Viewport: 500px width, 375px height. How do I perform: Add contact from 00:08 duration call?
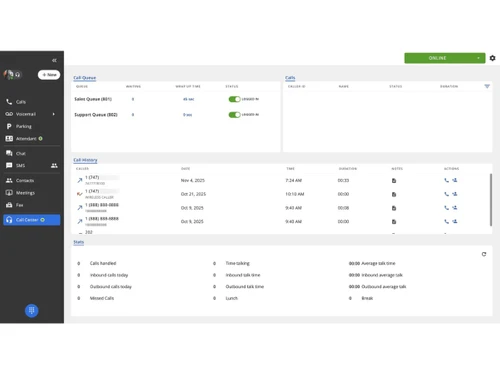455,208
